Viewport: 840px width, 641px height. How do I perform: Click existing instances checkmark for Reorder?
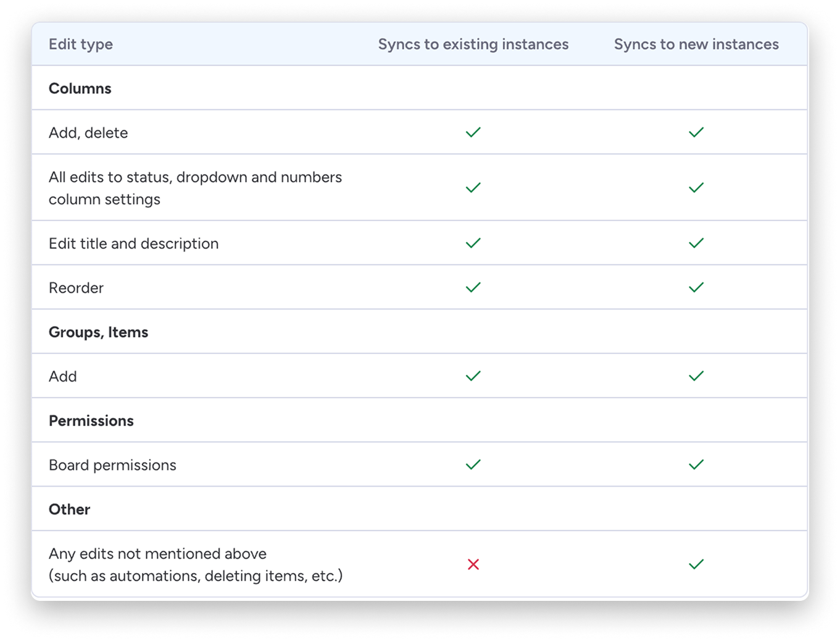(x=473, y=287)
